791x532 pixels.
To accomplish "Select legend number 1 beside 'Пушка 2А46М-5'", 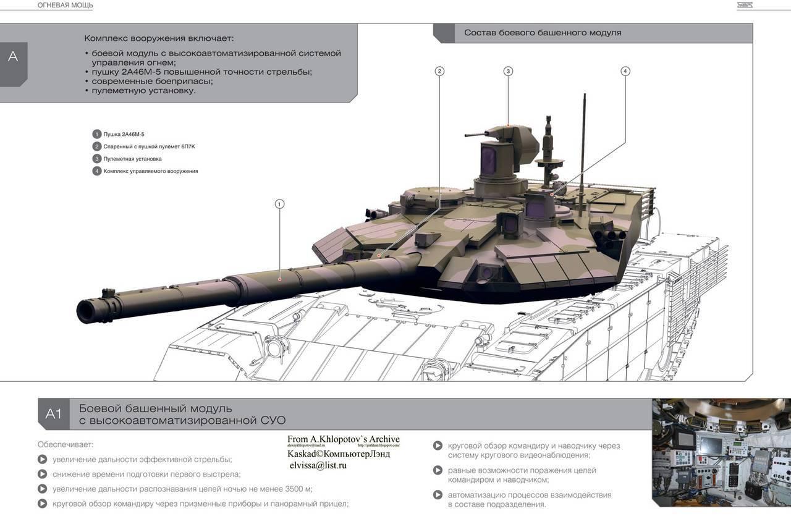I will [97, 134].
